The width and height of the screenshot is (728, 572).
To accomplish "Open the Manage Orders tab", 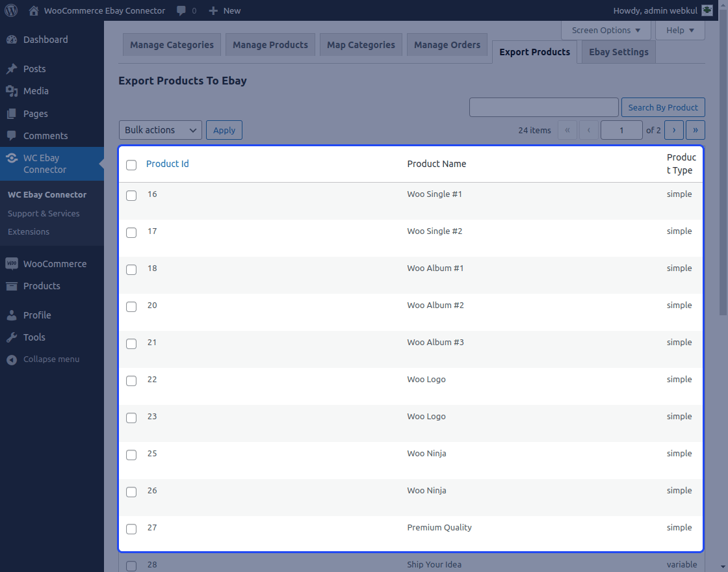I will [447, 44].
